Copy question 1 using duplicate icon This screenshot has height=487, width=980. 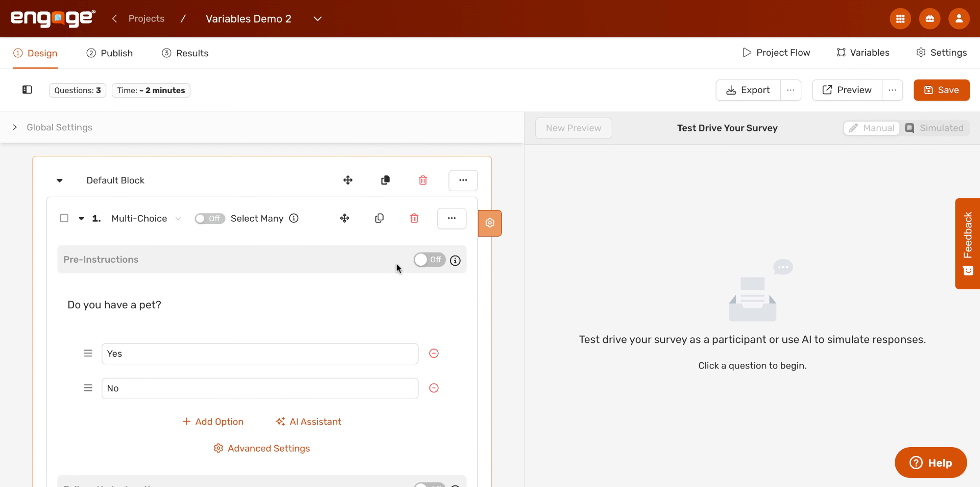pyautogui.click(x=379, y=218)
